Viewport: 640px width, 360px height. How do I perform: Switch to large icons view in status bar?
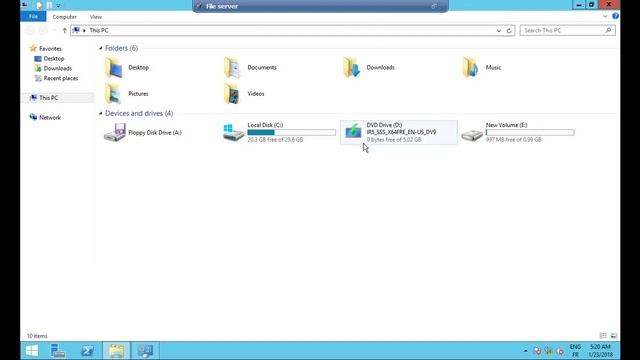[613, 336]
